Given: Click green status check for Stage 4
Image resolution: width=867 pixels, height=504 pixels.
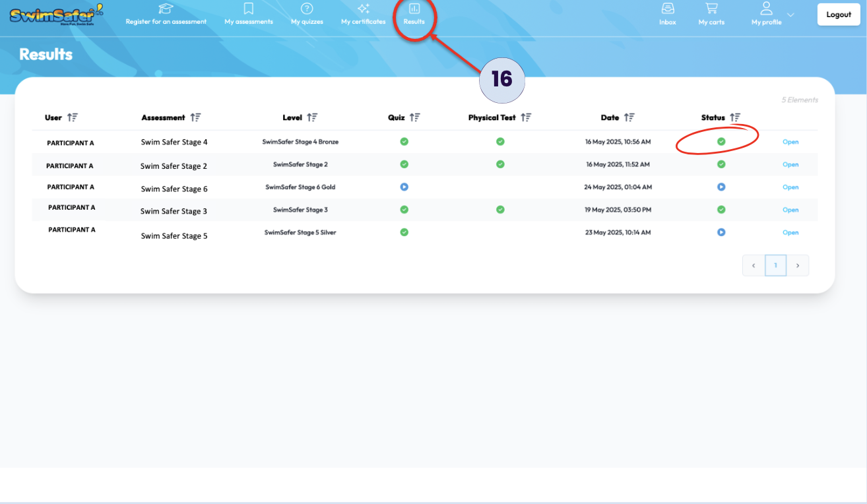Looking at the screenshot, I should pyautogui.click(x=721, y=142).
